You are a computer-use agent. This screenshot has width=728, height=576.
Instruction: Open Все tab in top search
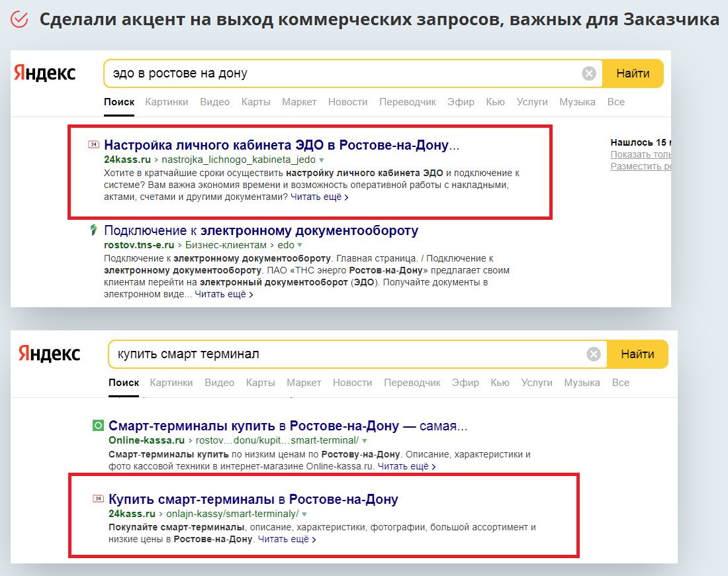pos(616,102)
